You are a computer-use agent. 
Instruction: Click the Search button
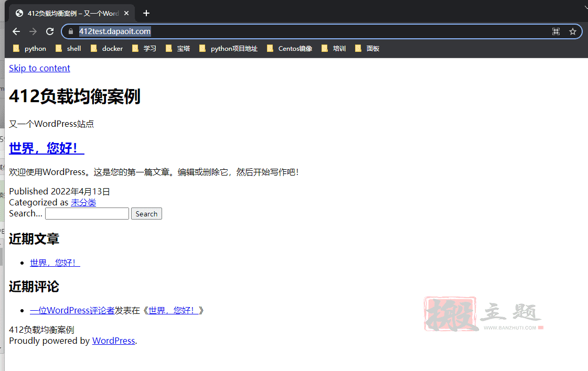[147, 214]
